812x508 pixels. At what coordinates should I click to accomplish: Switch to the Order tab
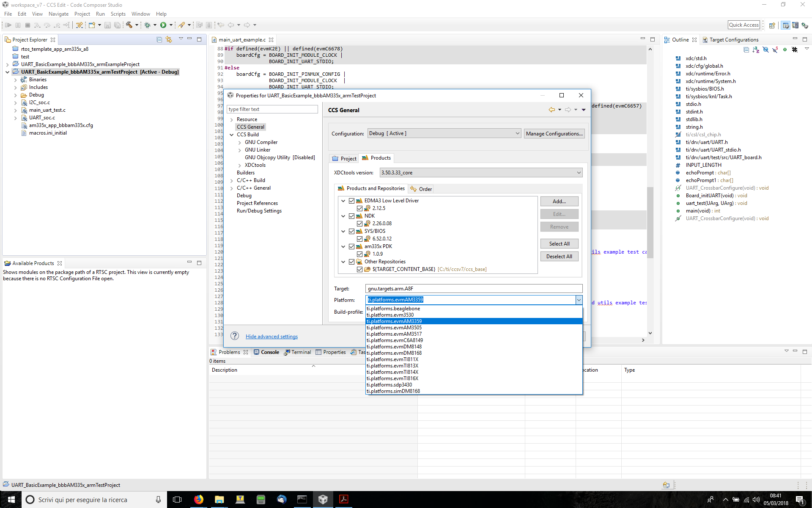pos(422,189)
